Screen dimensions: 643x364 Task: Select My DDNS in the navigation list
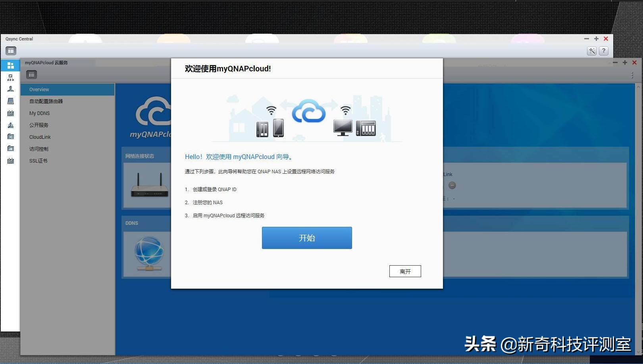click(x=39, y=113)
